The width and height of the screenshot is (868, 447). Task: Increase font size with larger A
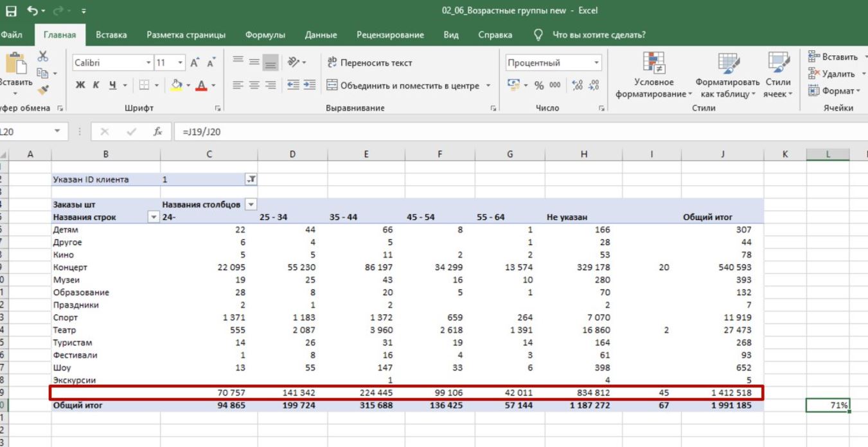tap(195, 63)
